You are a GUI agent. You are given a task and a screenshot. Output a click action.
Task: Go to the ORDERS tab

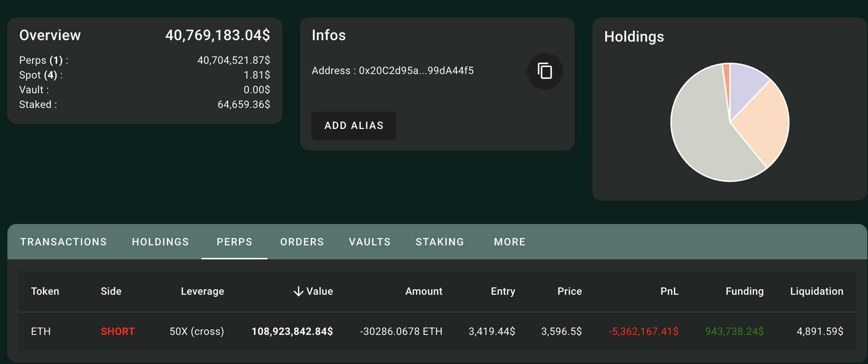pos(302,242)
